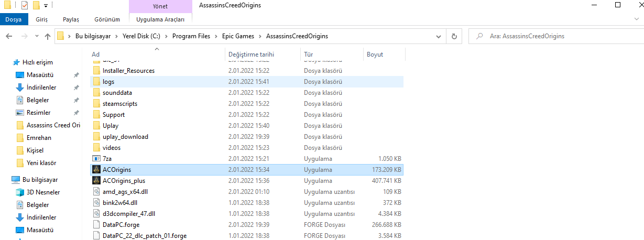This screenshot has width=644, height=240.
Task: Open Belgeler under Bu bilgisayar
Action: click(x=38, y=205)
